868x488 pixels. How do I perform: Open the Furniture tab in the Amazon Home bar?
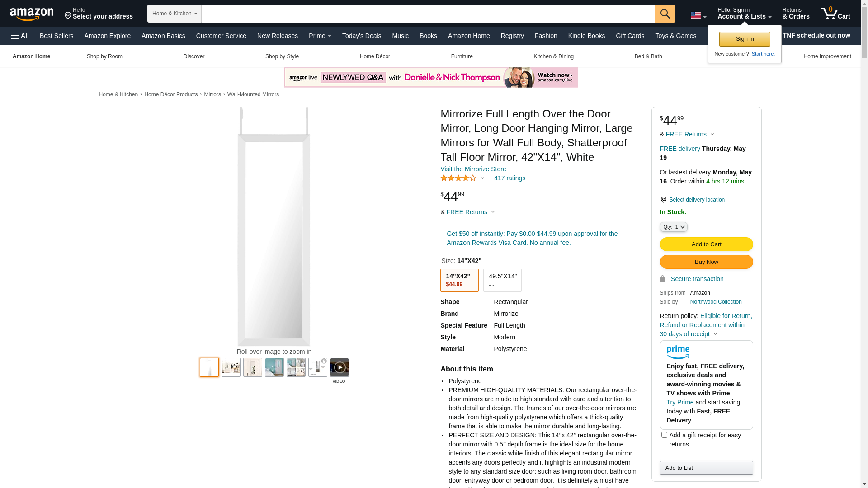pyautogui.click(x=462, y=56)
